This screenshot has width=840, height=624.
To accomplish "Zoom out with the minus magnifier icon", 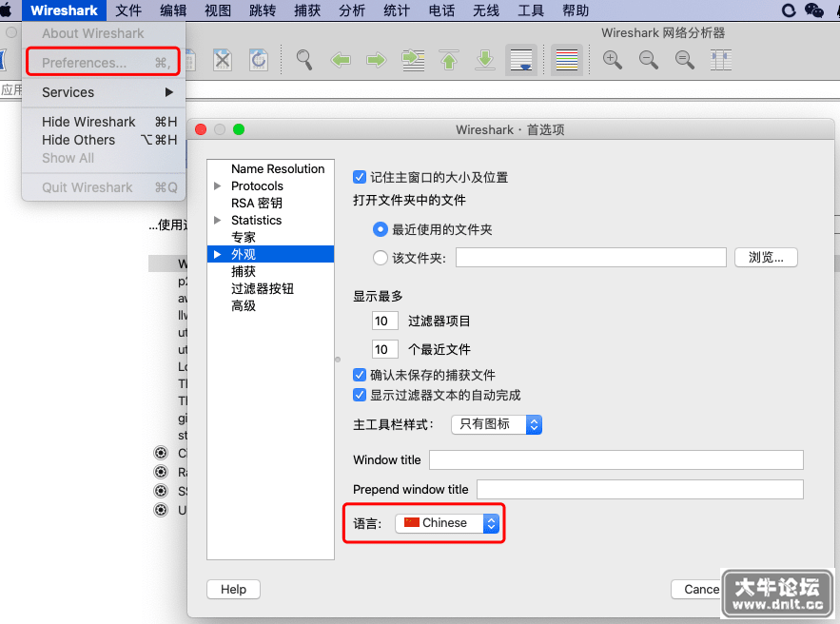I will tap(648, 60).
